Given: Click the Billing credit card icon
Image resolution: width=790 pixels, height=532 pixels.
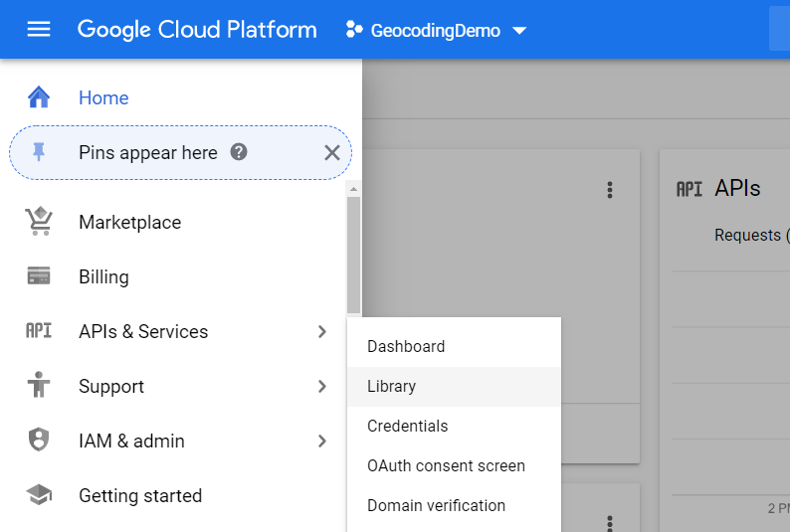Looking at the screenshot, I should tap(39, 276).
